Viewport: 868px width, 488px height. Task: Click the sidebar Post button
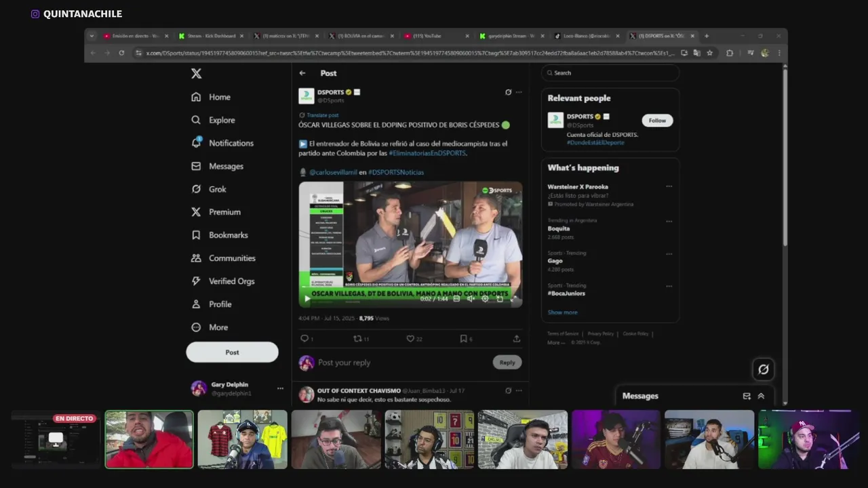tap(232, 352)
